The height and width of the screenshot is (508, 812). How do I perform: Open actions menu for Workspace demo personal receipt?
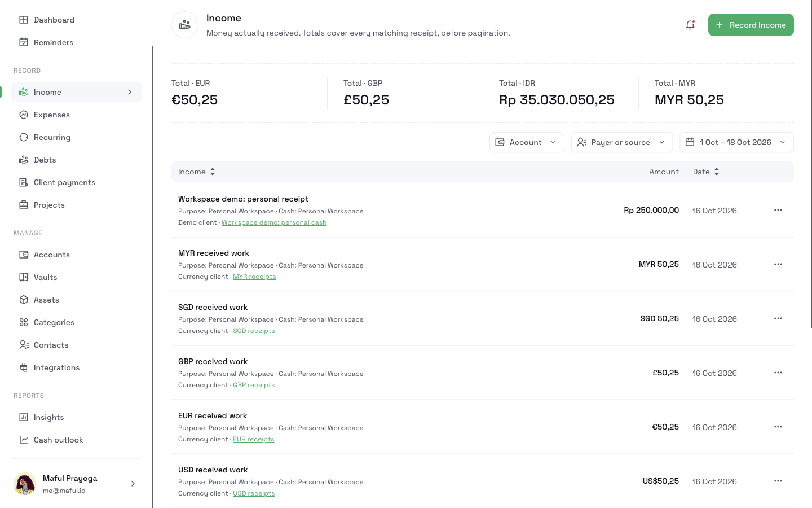pyautogui.click(x=778, y=210)
